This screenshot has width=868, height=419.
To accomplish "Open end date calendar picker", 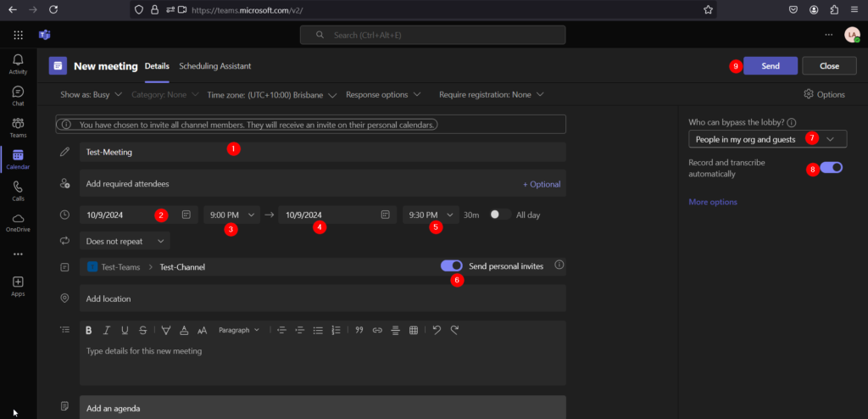I will click(386, 215).
